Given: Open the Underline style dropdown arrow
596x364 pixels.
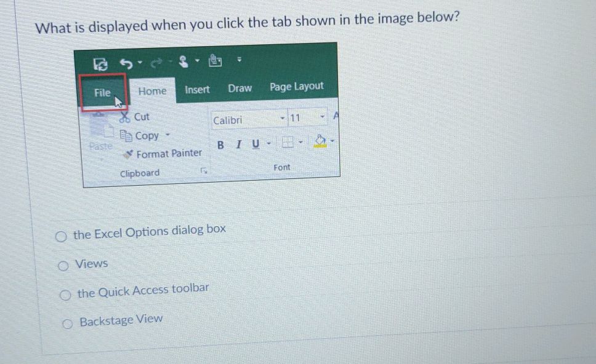Looking at the screenshot, I should pos(268,143).
